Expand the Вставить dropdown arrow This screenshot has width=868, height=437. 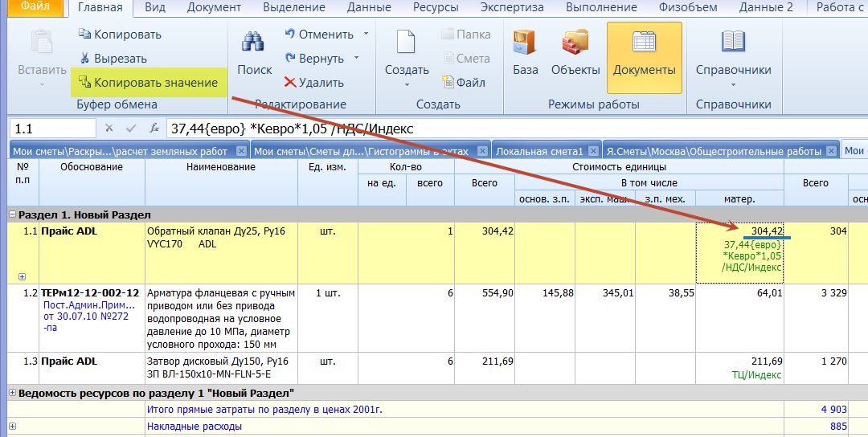click(x=42, y=85)
